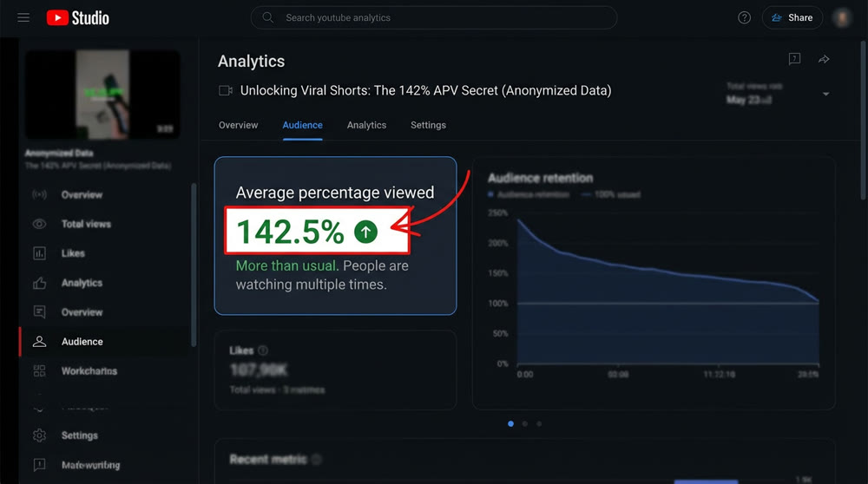Open the account avatar
This screenshot has width=868, height=484.
click(x=843, y=17)
